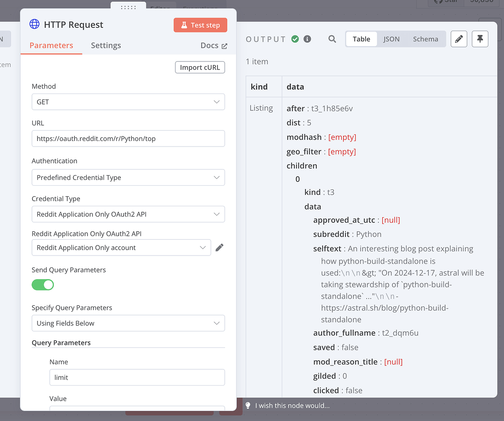The height and width of the screenshot is (421, 504).
Task: Disable Send Query Parameters
Action: 42,285
